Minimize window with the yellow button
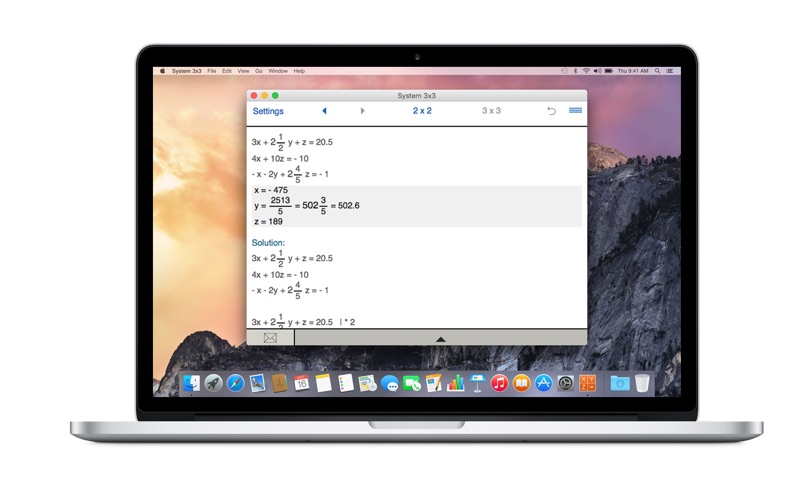The width and height of the screenshot is (800, 500). click(x=264, y=95)
